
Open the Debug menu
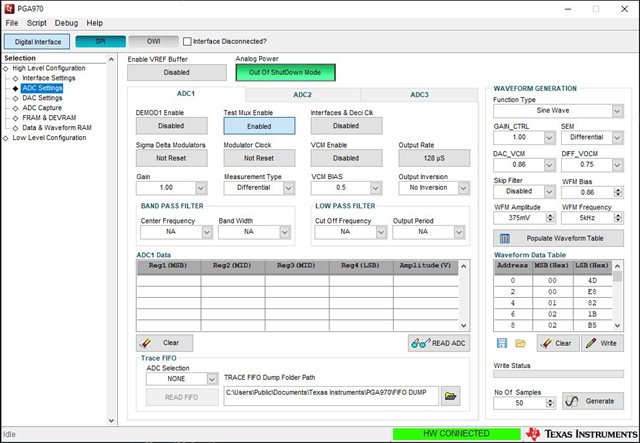tap(66, 23)
